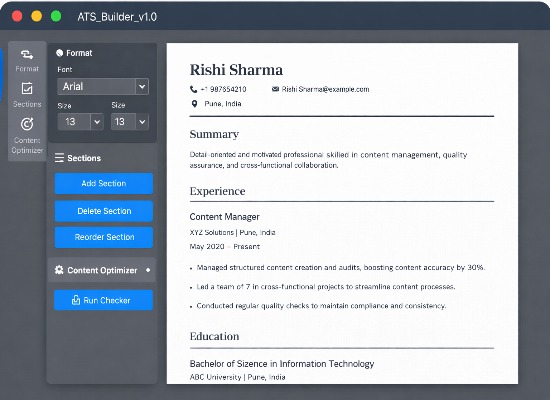This screenshot has width=550, height=400.
Task: Click the phone number +1 987654210
Action: (223, 89)
